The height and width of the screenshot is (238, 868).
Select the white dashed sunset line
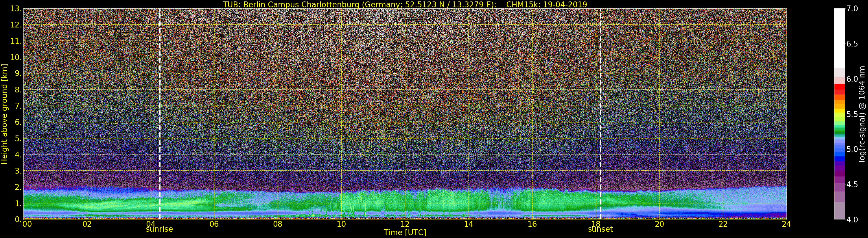(600, 114)
